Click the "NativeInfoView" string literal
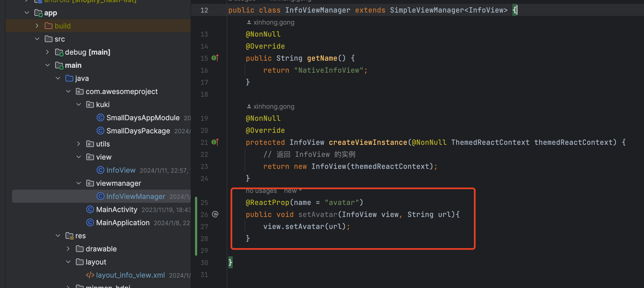 pyautogui.click(x=329, y=70)
